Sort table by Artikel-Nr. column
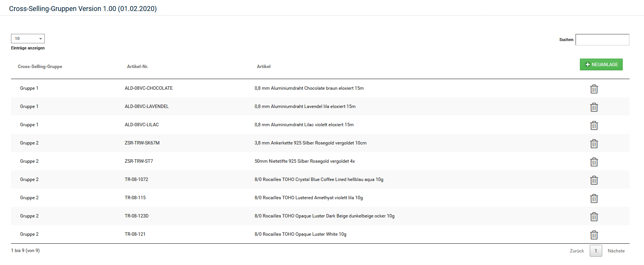The height and width of the screenshot is (265, 644). [x=137, y=67]
